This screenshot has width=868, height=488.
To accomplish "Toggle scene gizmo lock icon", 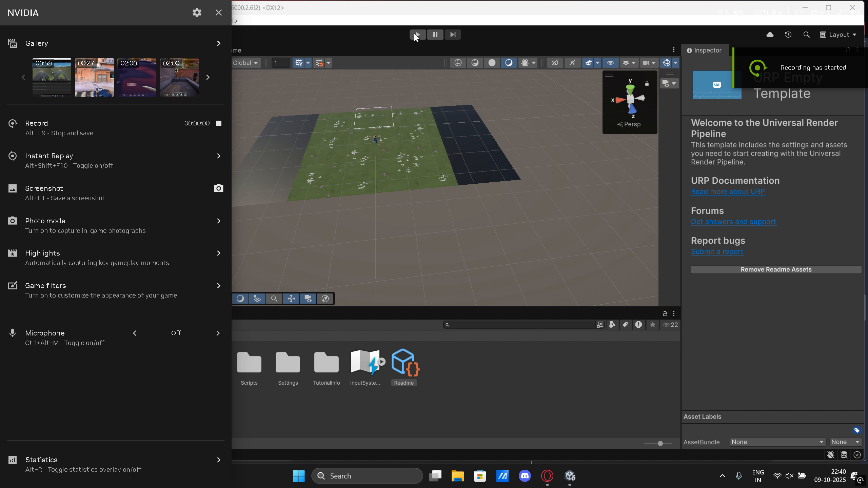I will 647,84.
